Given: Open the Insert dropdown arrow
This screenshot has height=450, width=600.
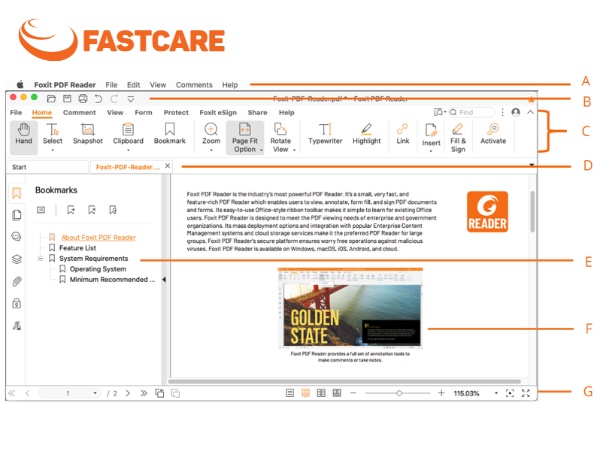Looking at the screenshot, I should 431,151.
